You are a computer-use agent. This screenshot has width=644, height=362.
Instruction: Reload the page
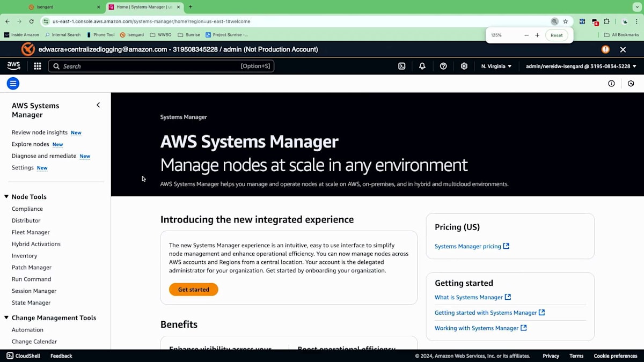31,21
